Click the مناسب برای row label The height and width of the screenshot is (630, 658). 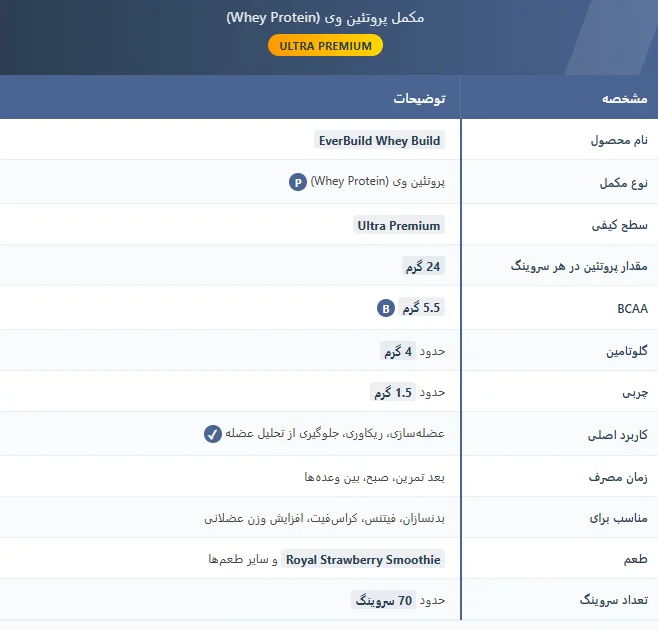click(618, 518)
